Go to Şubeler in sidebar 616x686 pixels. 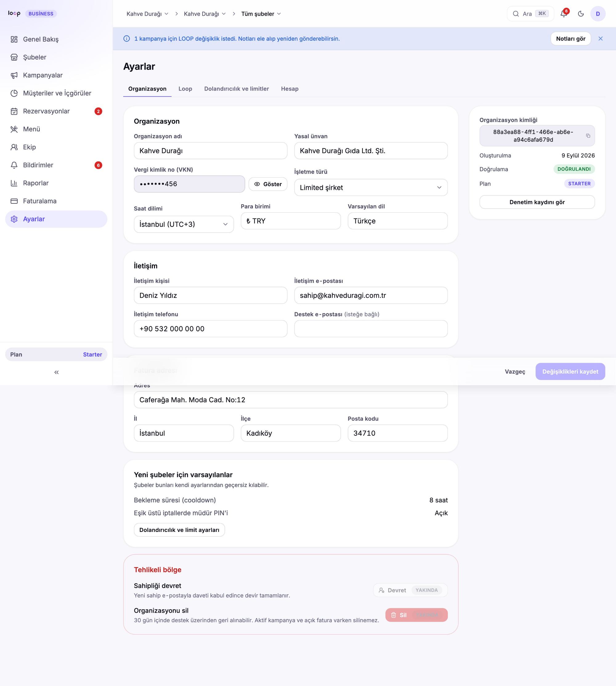tap(56, 57)
